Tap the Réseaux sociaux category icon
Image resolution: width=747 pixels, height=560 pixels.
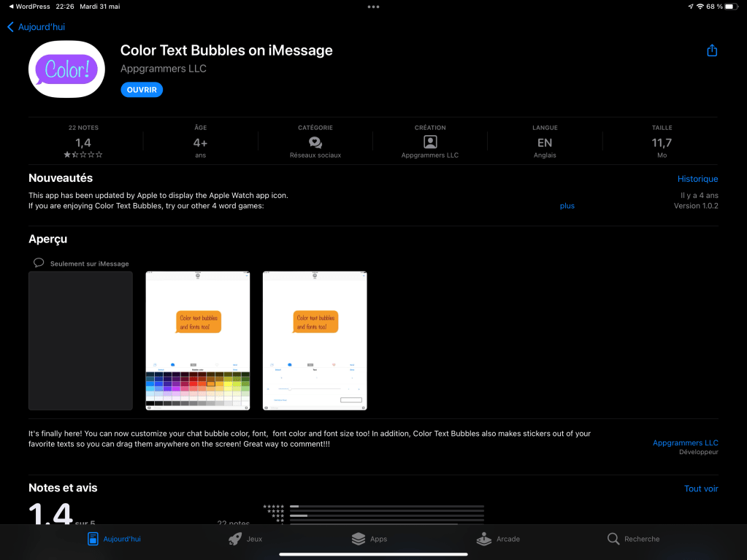pos(315,142)
